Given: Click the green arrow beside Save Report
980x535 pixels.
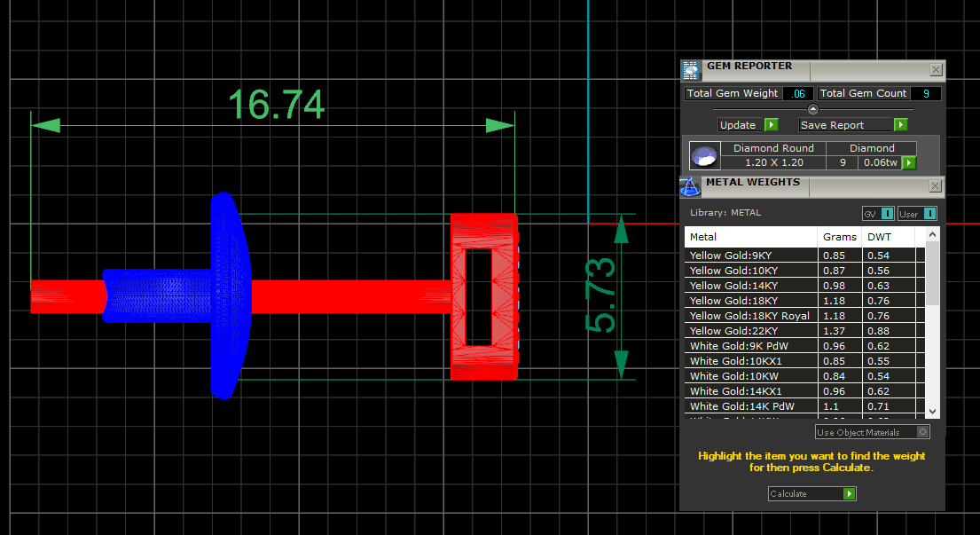Looking at the screenshot, I should click(x=900, y=125).
